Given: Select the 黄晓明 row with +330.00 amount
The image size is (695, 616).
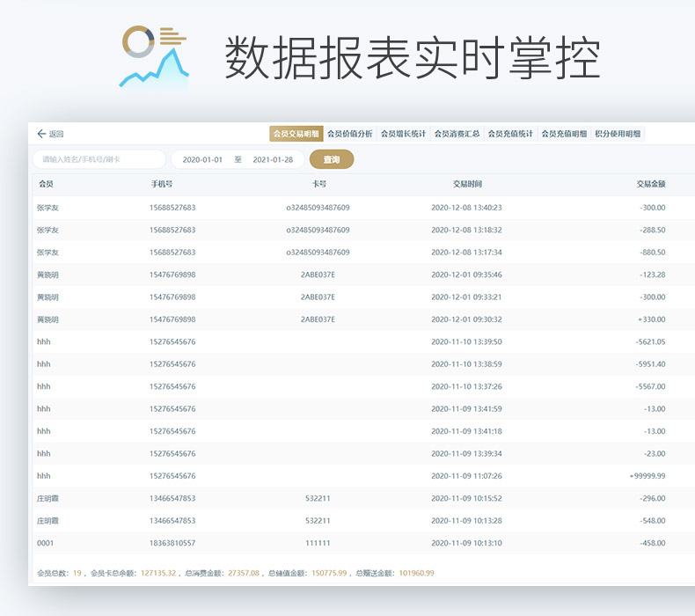Looking at the screenshot, I should pos(352,319).
